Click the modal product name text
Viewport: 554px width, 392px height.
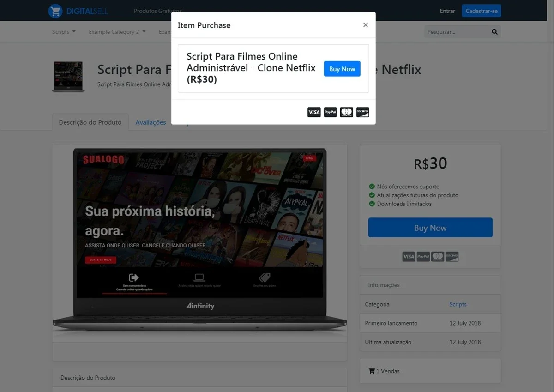click(251, 68)
